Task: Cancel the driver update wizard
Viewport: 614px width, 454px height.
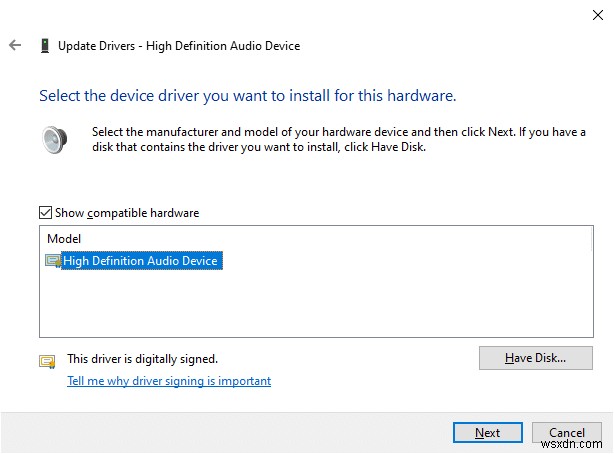Action: 567,433
